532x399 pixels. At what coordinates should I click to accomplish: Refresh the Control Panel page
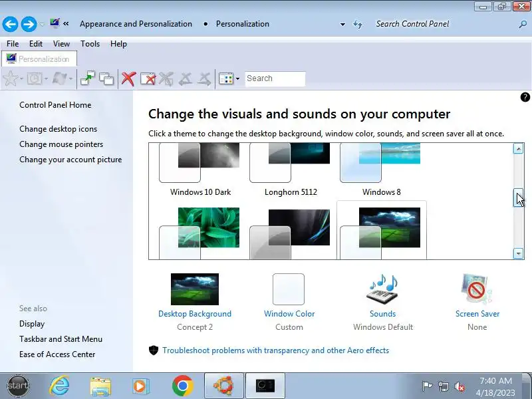358,24
